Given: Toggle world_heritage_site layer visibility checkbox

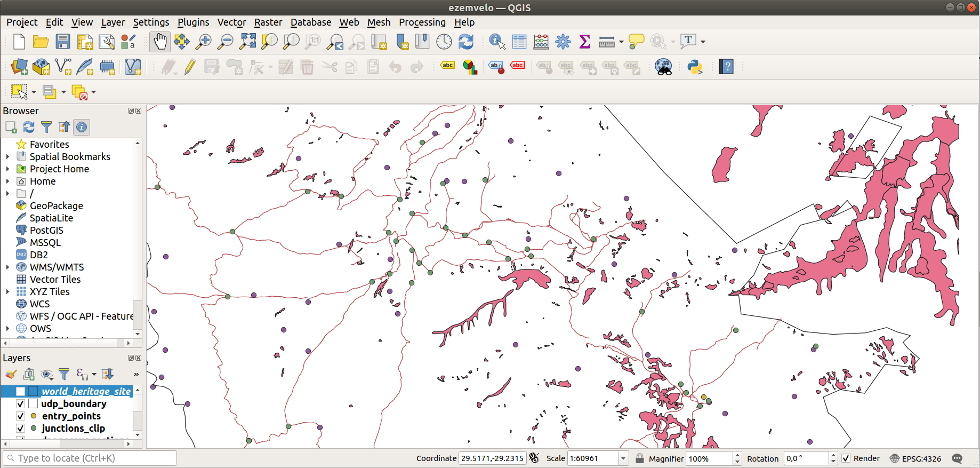Looking at the screenshot, I should (x=20, y=392).
